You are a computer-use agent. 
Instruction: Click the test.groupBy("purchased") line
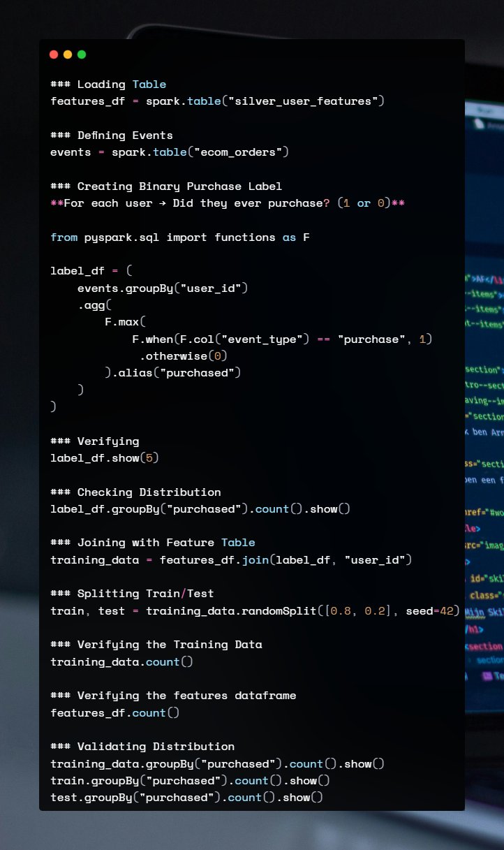[186, 798]
